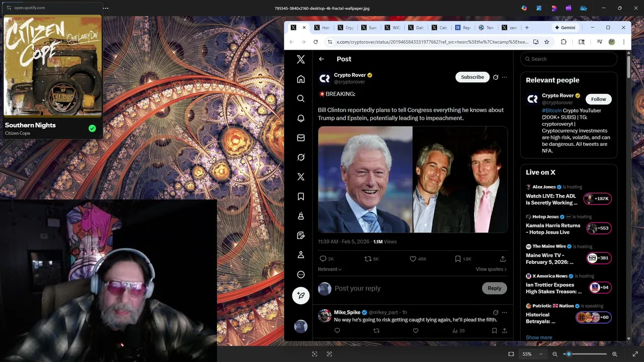Click the Copilot icon in Photos title bar
644x362 pixels.
pos(524,8)
